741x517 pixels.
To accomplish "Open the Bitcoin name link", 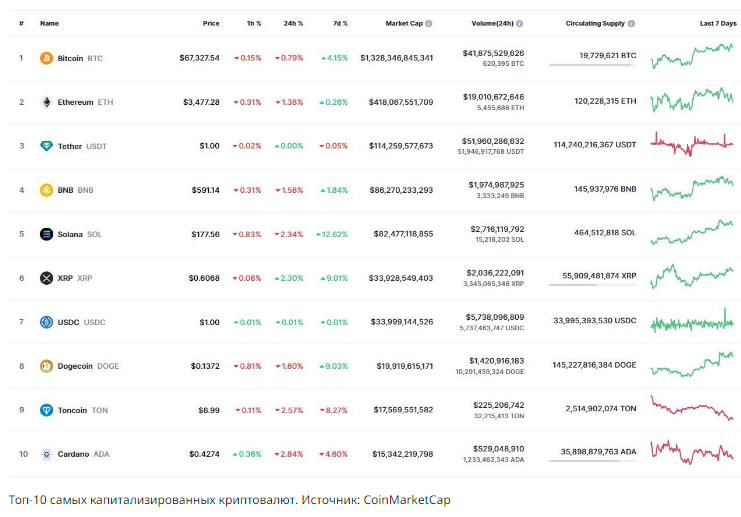I will tap(70, 58).
